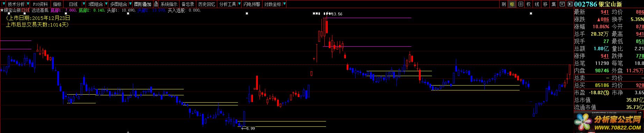Open the F10资料 menu

coord(41,4)
